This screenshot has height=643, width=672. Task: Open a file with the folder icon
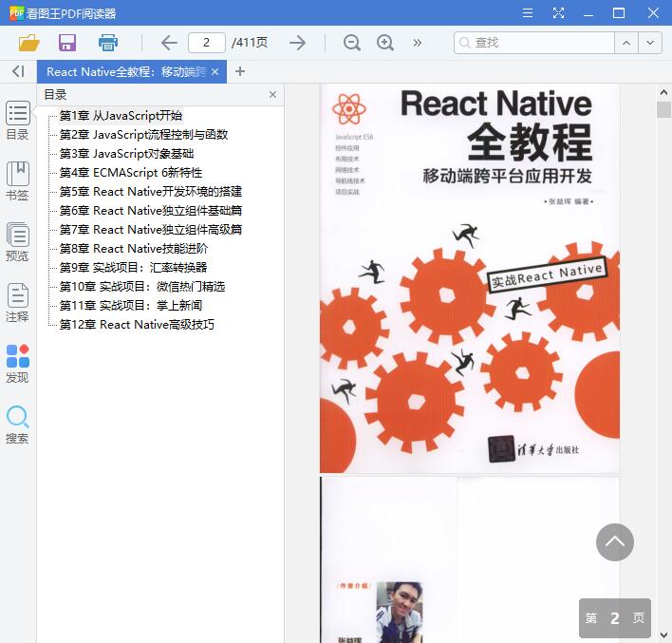click(29, 43)
